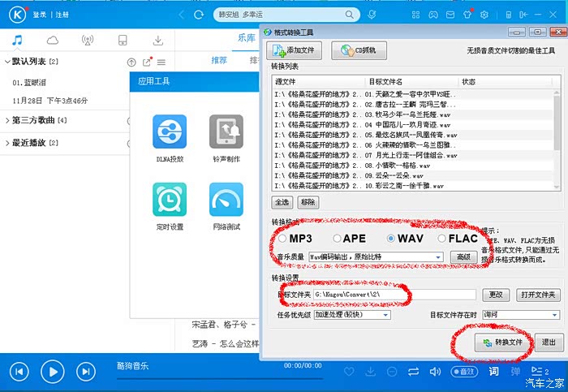
Task: Click the 转换文件 convert button
Action: click(x=503, y=342)
